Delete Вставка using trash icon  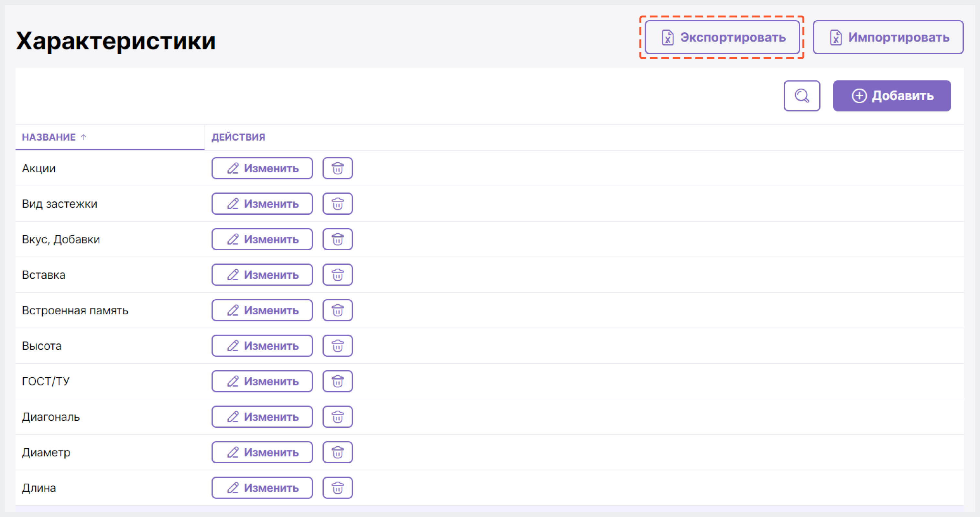[x=337, y=275]
